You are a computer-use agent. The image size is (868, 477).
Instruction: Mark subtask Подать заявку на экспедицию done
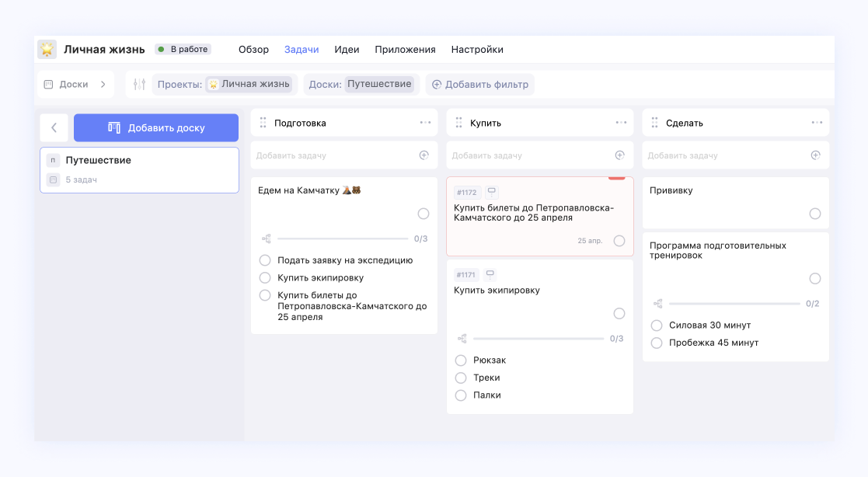[x=265, y=260]
